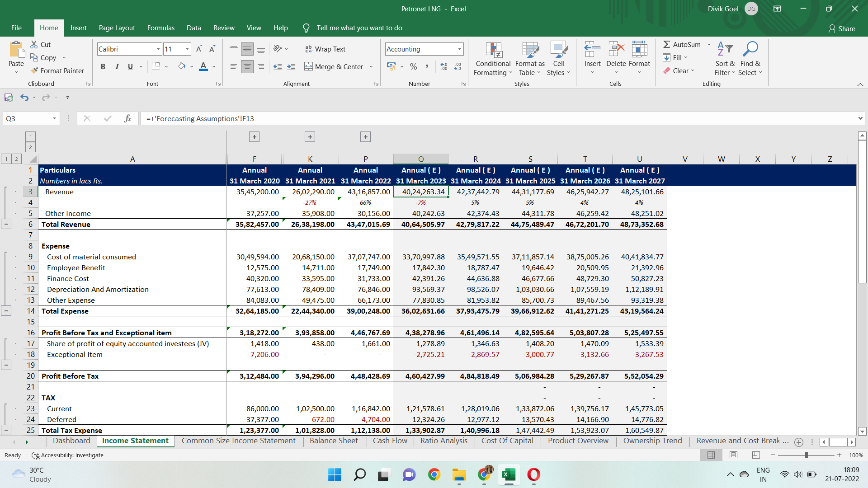Click the Increase Decimal icon
The height and width of the screenshot is (488, 868).
(444, 66)
